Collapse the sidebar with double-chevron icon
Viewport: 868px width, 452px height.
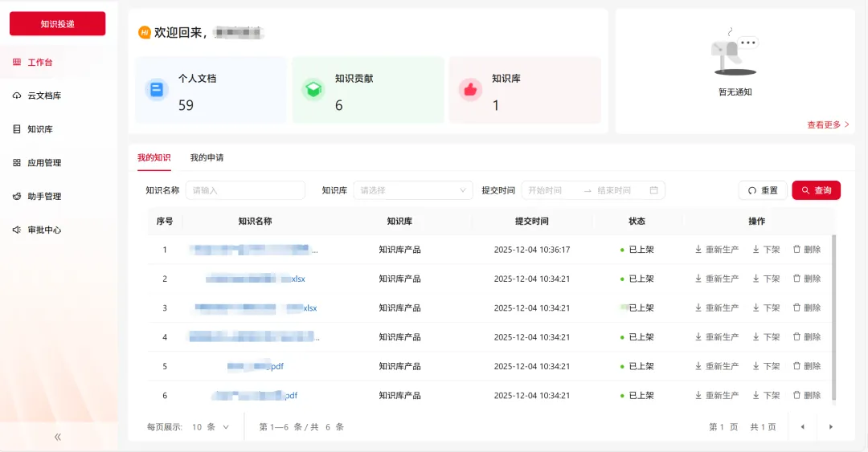pyautogui.click(x=58, y=437)
